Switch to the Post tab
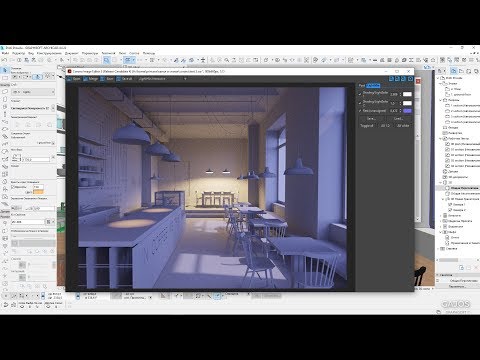 (x=361, y=86)
